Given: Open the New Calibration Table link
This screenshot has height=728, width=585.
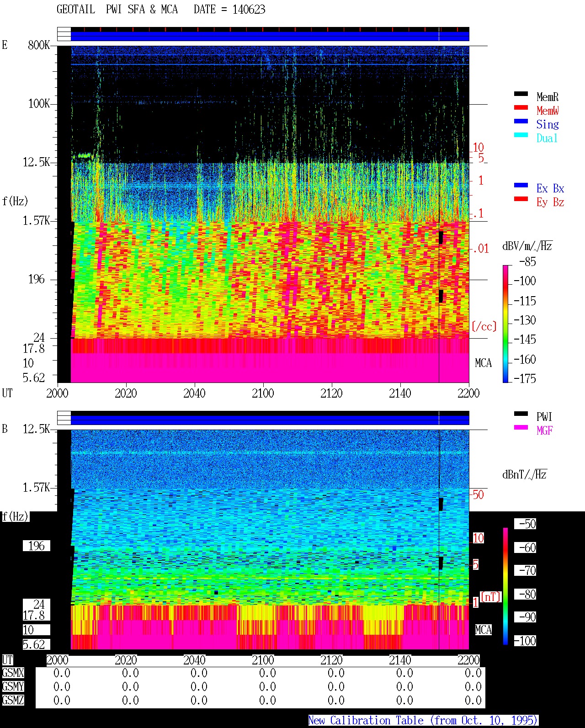Looking at the screenshot, I should [x=423, y=720].
